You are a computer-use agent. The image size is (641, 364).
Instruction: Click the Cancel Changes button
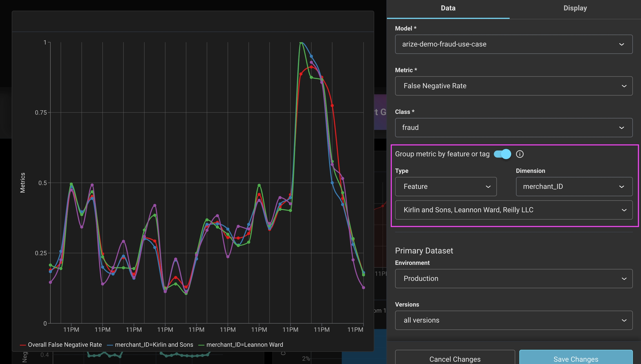point(455,359)
